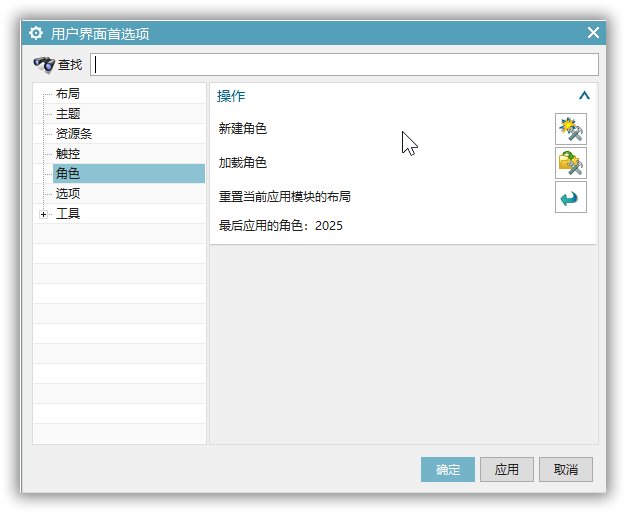Select the highlighted 角色 tree item
Image resolution: width=626 pixels, height=513 pixels.
[68, 174]
